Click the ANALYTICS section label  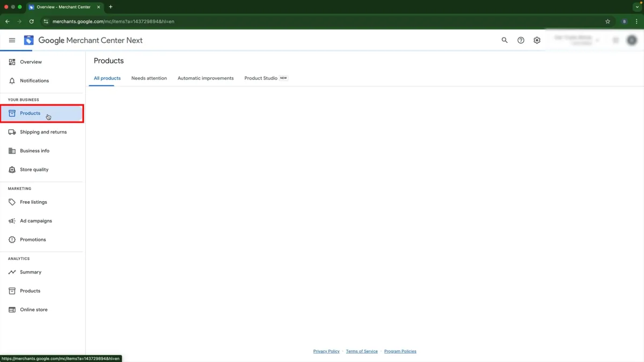(19, 259)
